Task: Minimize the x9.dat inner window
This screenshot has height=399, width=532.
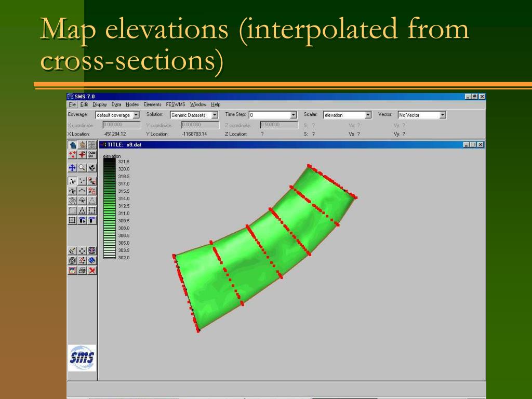Action: pos(467,144)
